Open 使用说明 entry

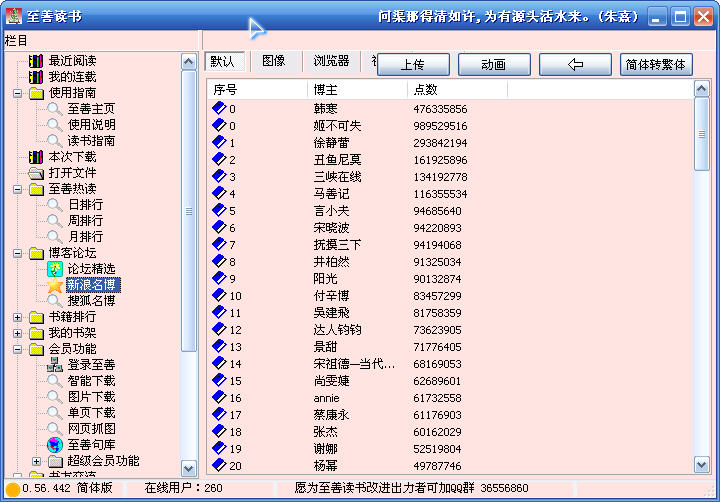[x=91, y=125]
